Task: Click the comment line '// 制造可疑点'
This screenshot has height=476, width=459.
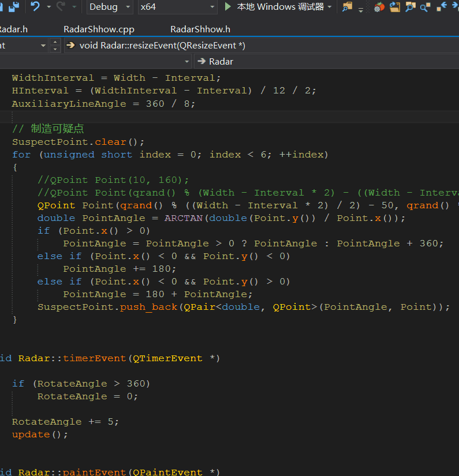Action: pos(48,129)
